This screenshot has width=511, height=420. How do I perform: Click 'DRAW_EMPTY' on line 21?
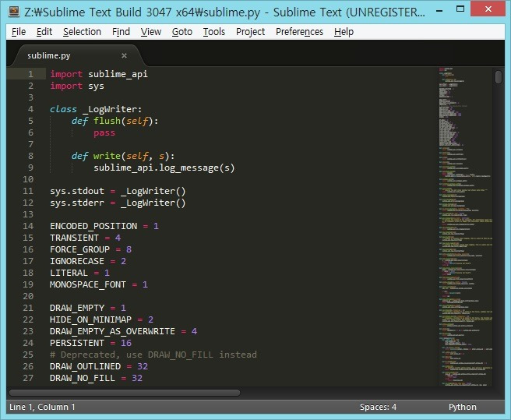point(77,308)
